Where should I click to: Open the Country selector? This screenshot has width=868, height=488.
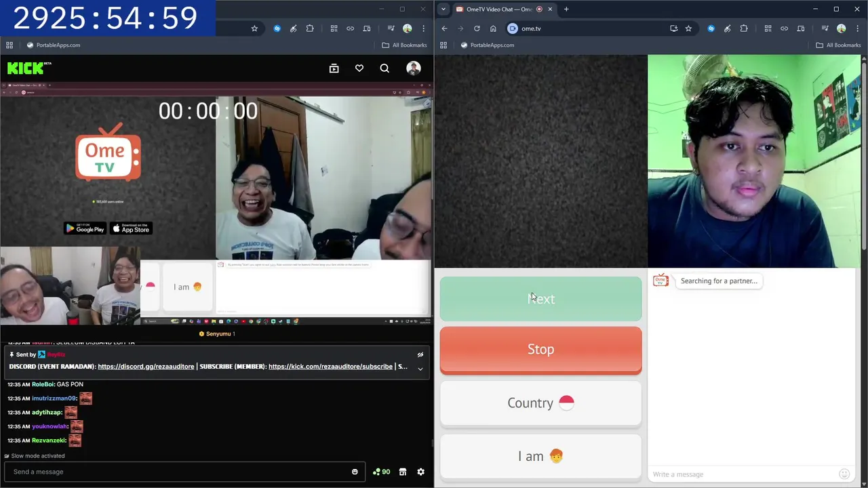click(x=540, y=403)
